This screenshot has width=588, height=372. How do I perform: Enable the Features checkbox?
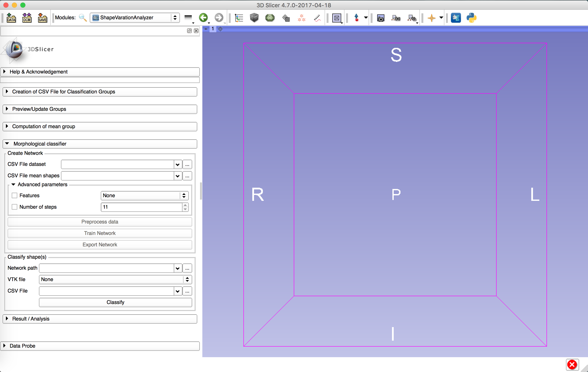pyautogui.click(x=15, y=196)
